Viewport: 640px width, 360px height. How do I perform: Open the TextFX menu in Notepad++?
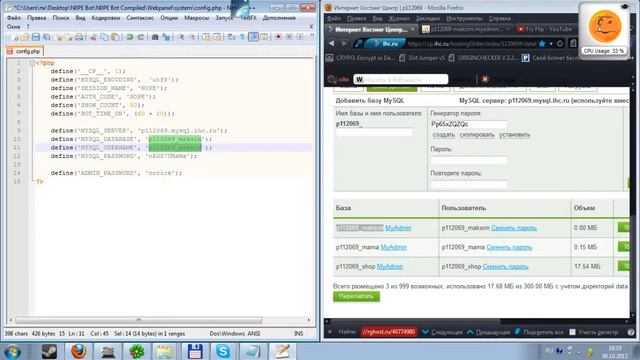[248, 18]
